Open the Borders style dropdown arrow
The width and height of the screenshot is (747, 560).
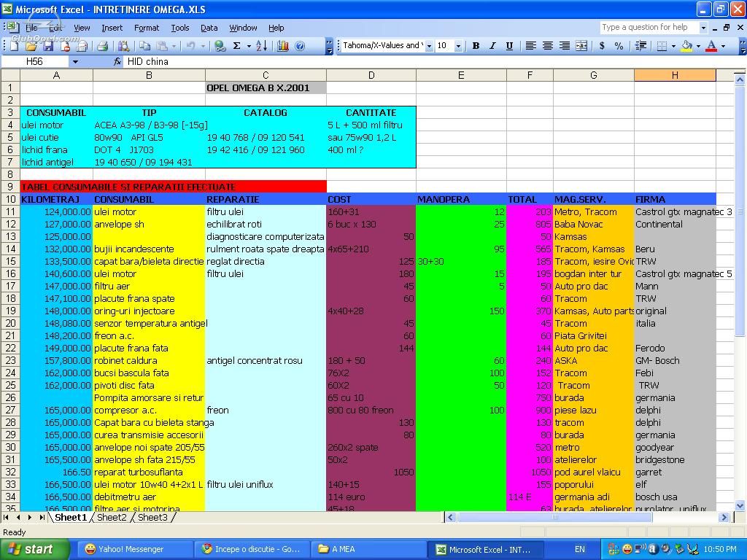click(673, 46)
